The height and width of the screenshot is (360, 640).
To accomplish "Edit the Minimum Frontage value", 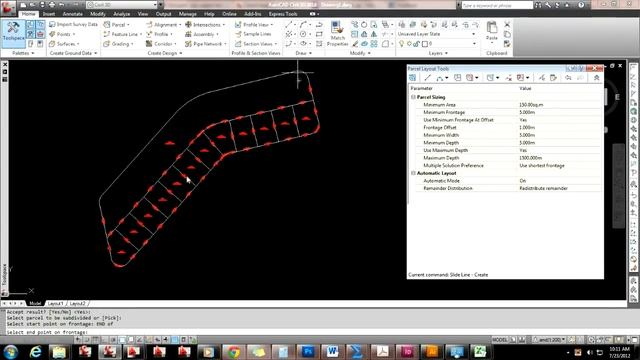I will (559, 112).
